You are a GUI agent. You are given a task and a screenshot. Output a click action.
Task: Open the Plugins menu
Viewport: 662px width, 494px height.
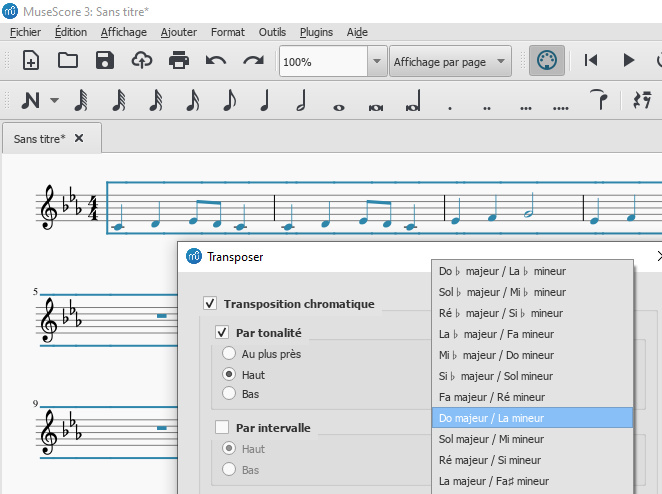click(316, 32)
